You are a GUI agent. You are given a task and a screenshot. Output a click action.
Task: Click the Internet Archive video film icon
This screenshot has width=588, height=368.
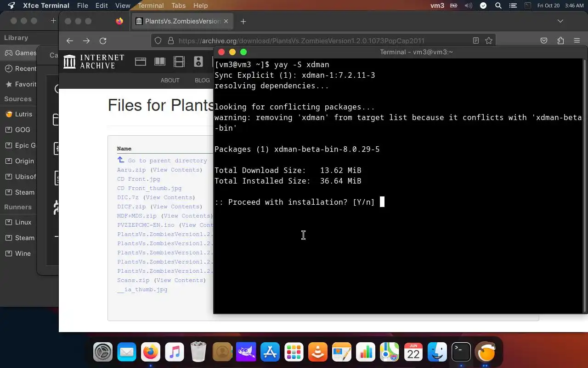pos(179,61)
